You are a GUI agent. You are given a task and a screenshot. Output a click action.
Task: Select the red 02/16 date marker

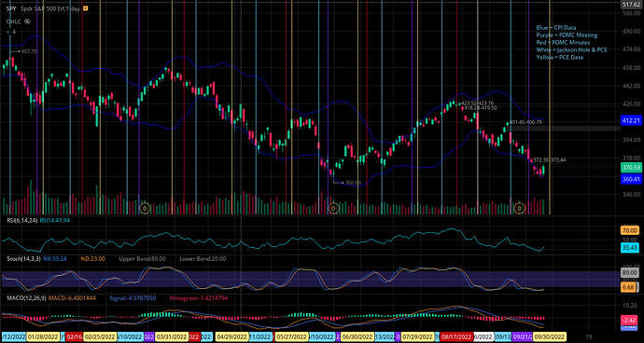75,336
